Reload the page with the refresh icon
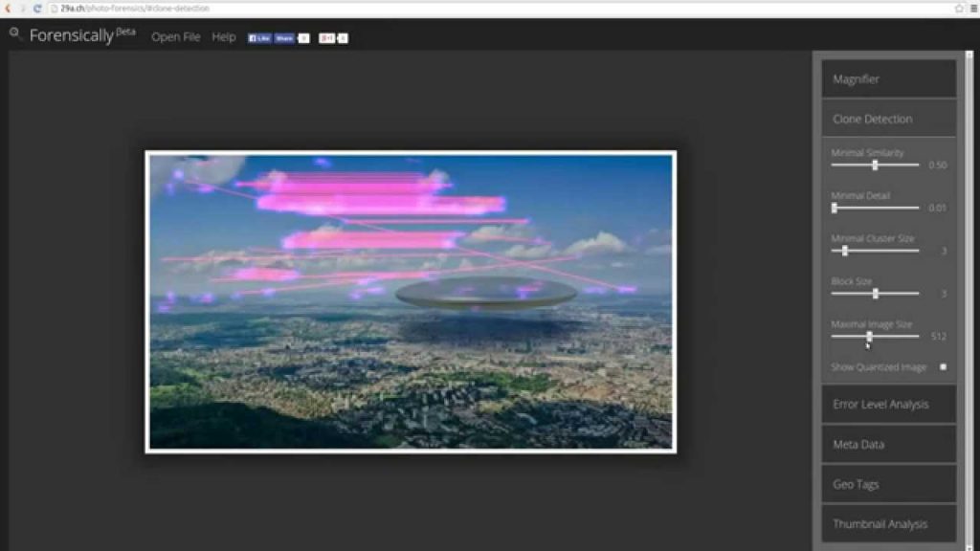The image size is (980, 551). (x=36, y=8)
